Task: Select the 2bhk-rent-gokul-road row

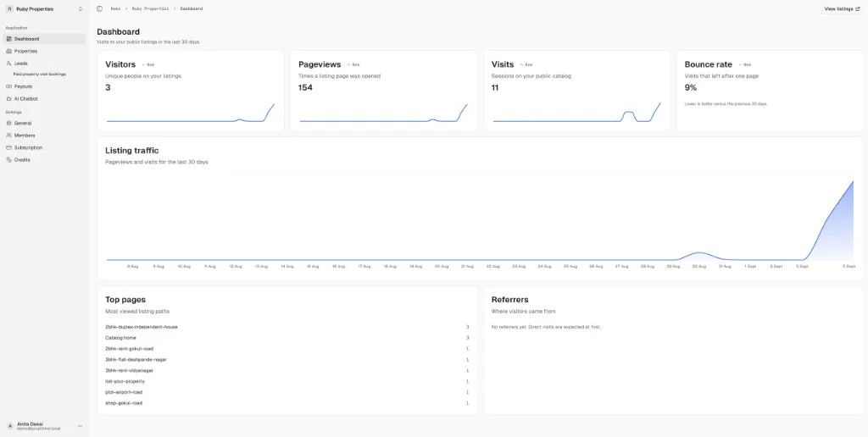Action: point(287,348)
